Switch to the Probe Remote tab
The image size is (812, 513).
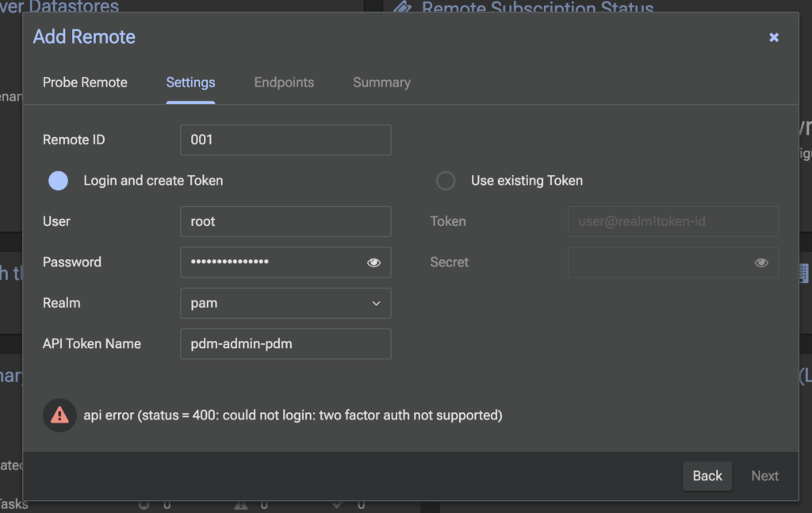(85, 82)
